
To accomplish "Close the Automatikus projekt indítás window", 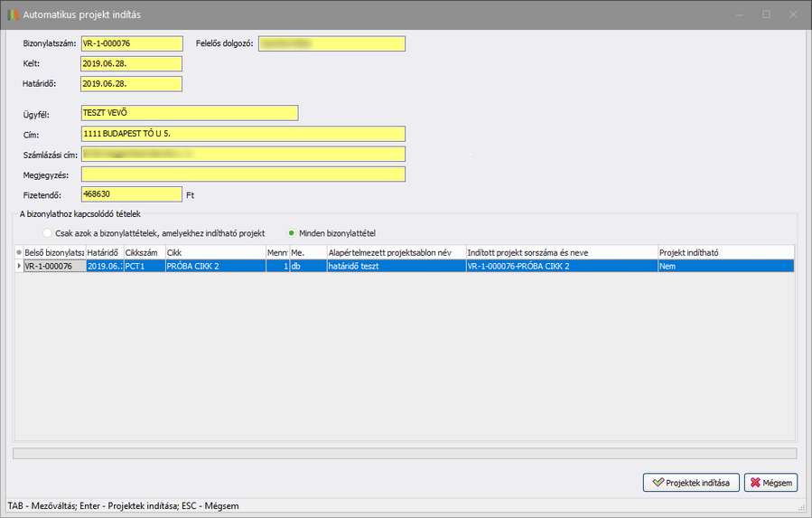I will (x=792, y=14).
